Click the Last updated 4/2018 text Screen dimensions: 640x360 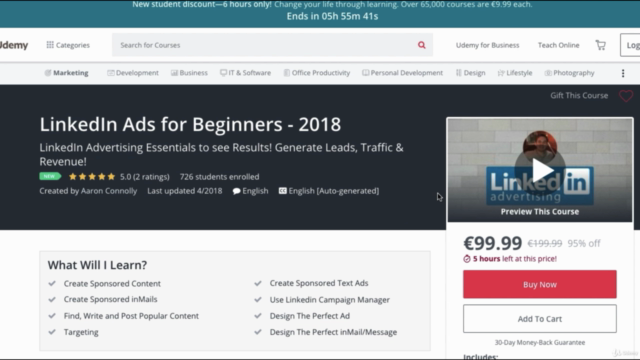184,191
